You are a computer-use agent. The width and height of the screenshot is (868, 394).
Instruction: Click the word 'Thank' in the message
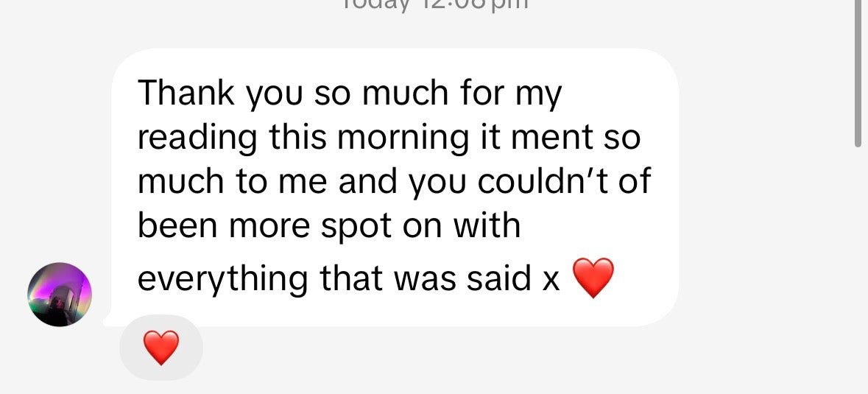(186, 93)
